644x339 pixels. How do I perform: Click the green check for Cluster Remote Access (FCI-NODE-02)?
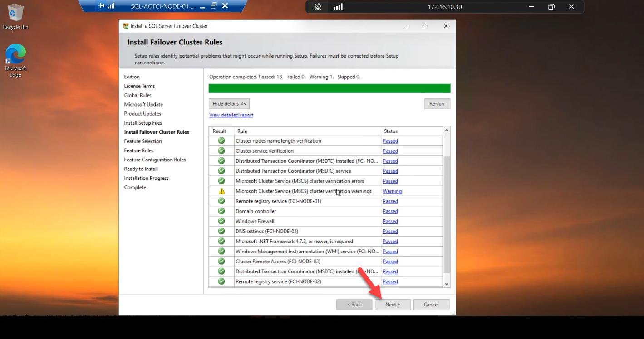pos(221,261)
